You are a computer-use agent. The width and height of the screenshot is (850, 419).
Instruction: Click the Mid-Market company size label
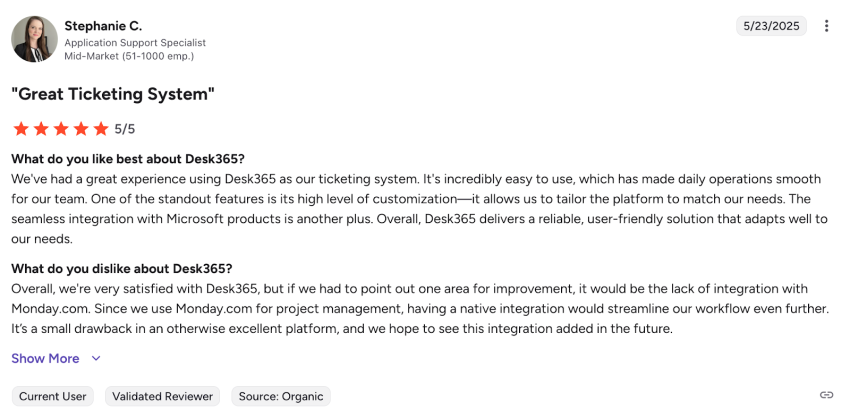(129, 56)
